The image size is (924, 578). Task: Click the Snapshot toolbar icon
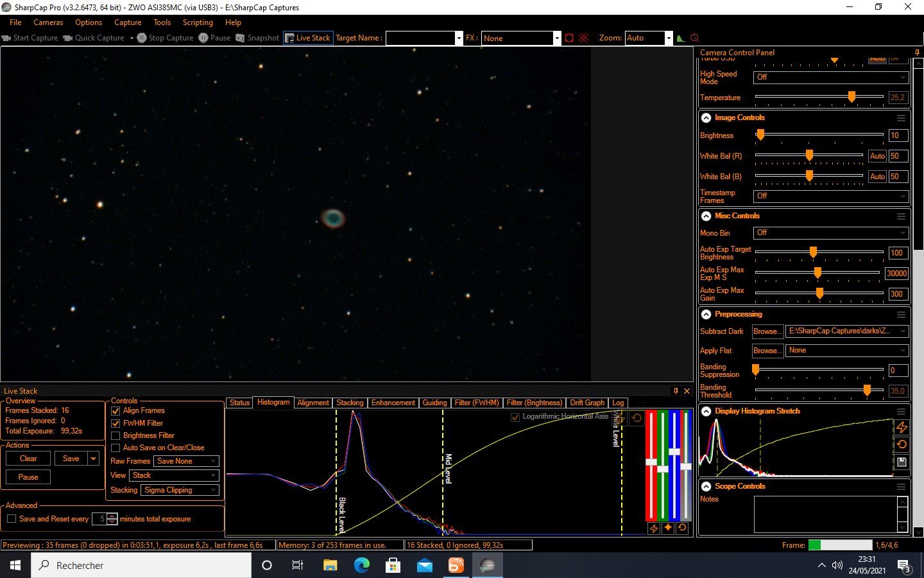[x=240, y=38]
